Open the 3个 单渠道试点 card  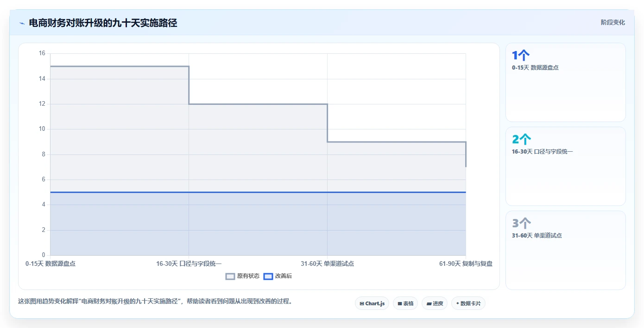coord(566,250)
